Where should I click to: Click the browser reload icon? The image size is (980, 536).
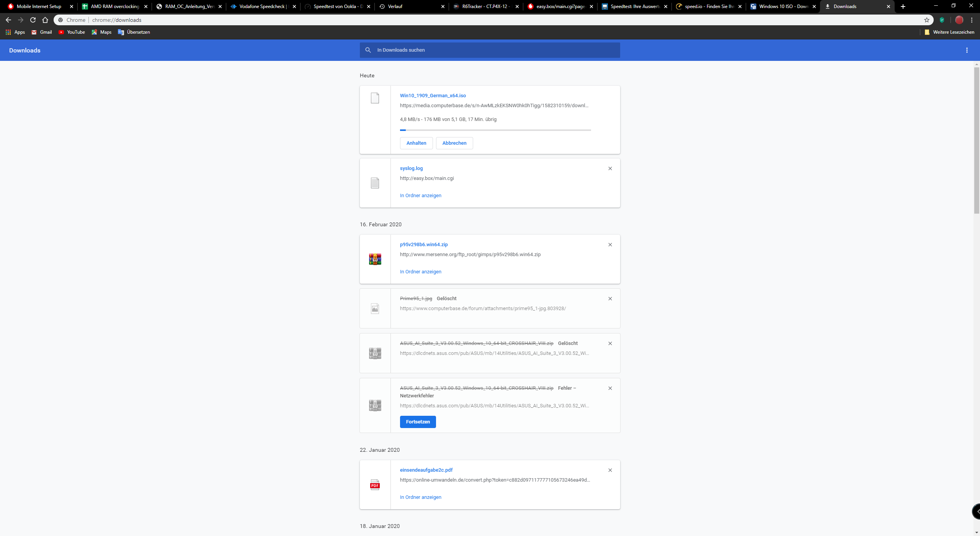[x=33, y=20]
